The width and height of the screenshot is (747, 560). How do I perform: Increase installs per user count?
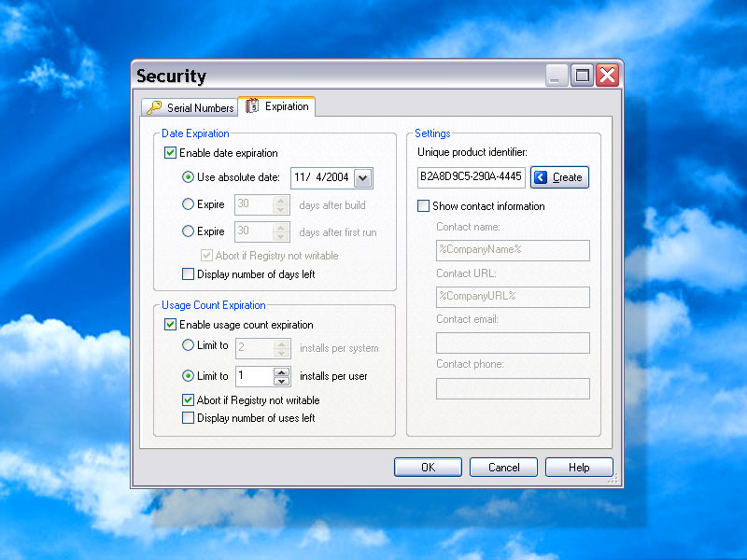(282, 371)
